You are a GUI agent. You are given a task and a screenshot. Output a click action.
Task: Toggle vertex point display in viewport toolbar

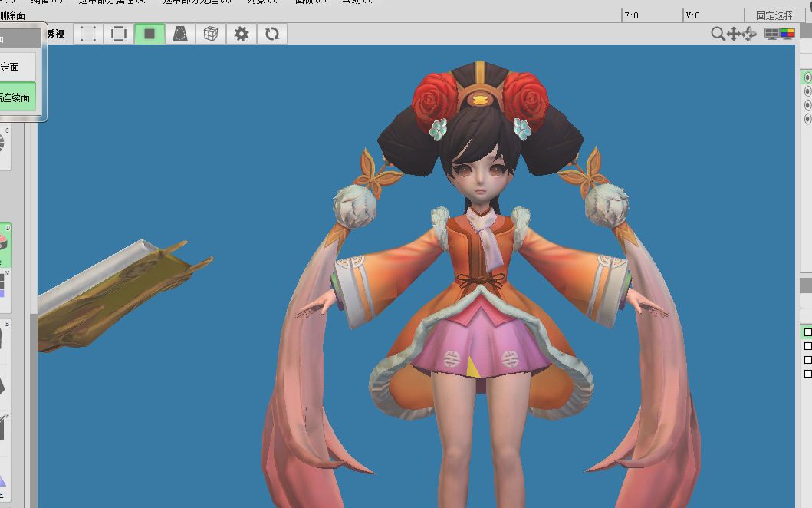click(88, 35)
